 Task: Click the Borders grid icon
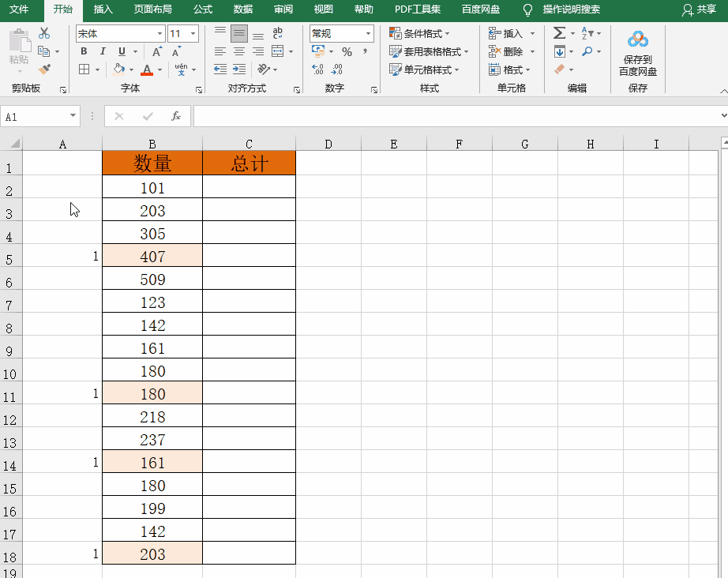(x=84, y=69)
